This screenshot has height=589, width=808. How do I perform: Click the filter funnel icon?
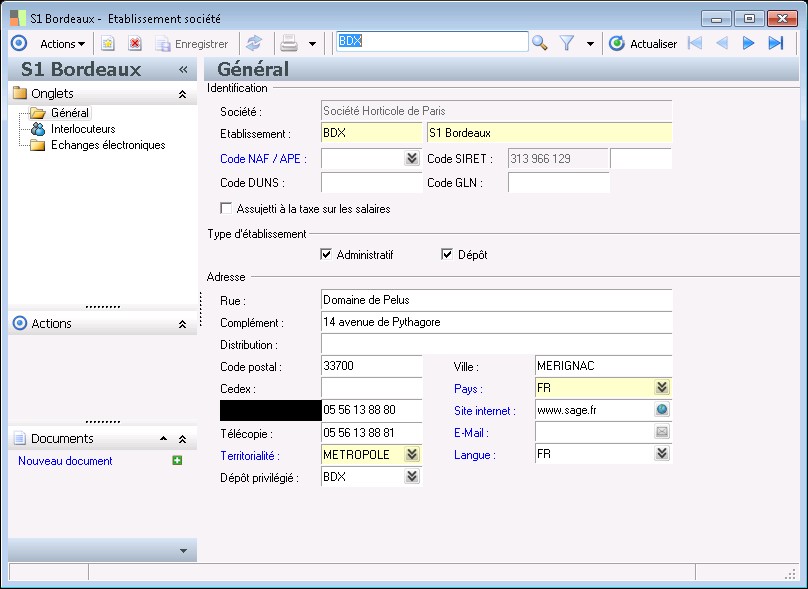point(567,43)
